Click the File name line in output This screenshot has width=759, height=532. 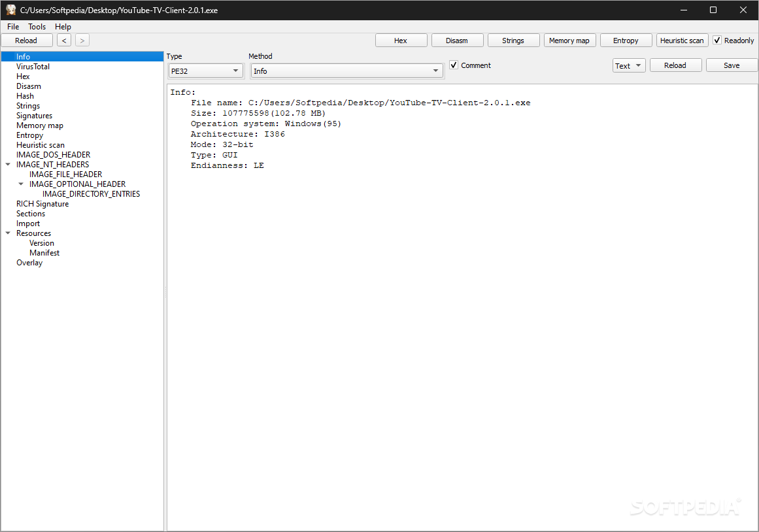point(361,103)
